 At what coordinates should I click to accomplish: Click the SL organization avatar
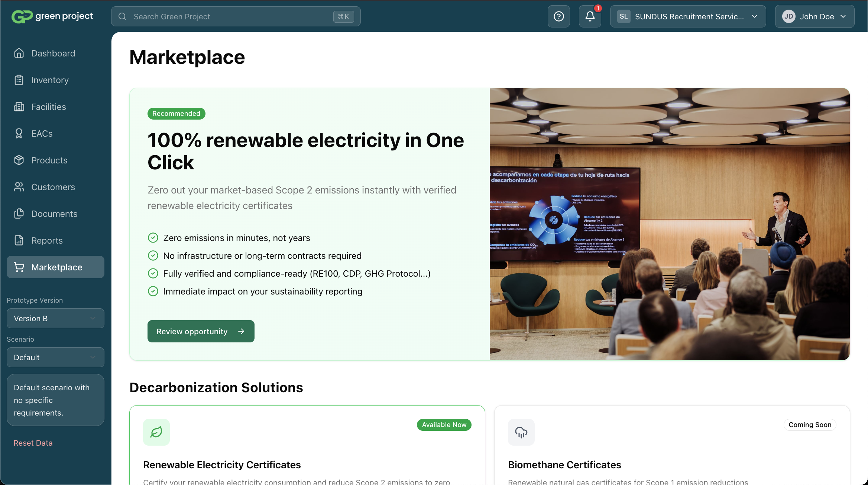tap(624, 16)
